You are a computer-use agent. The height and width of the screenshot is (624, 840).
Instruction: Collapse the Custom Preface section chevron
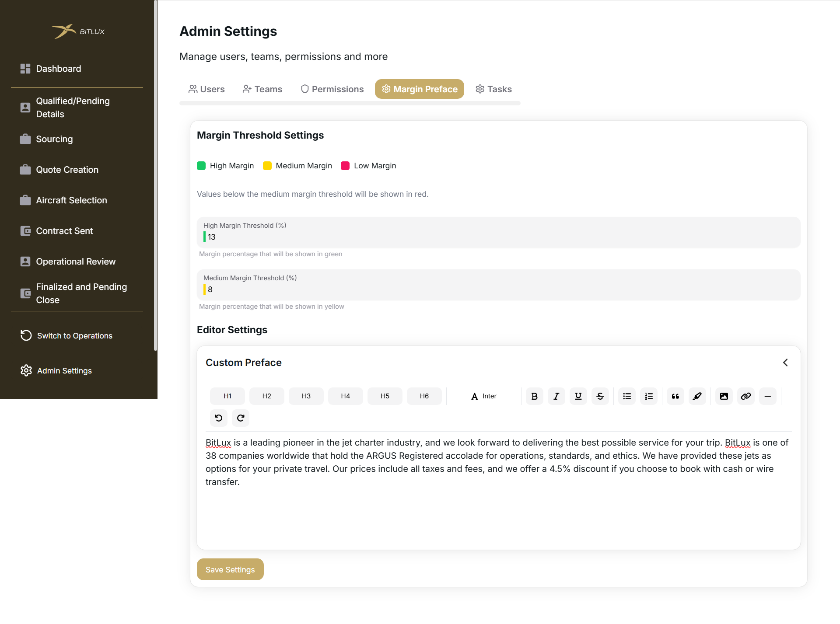point(785,363)
